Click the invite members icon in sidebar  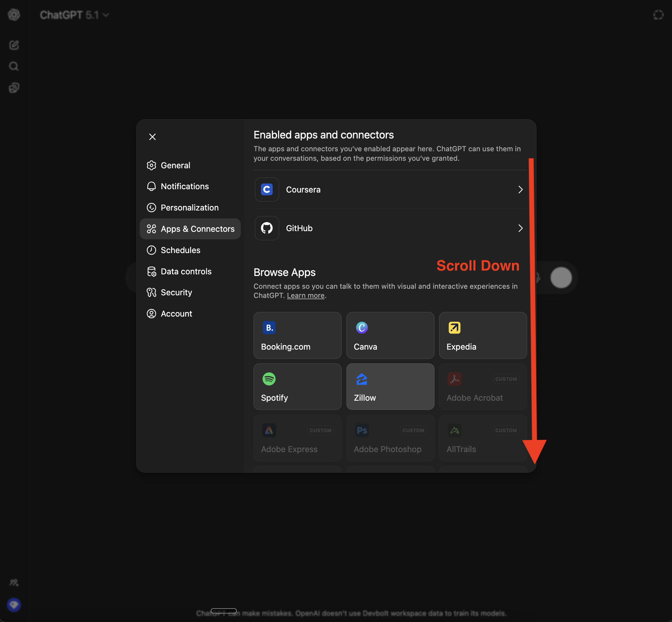coord(14,583)
